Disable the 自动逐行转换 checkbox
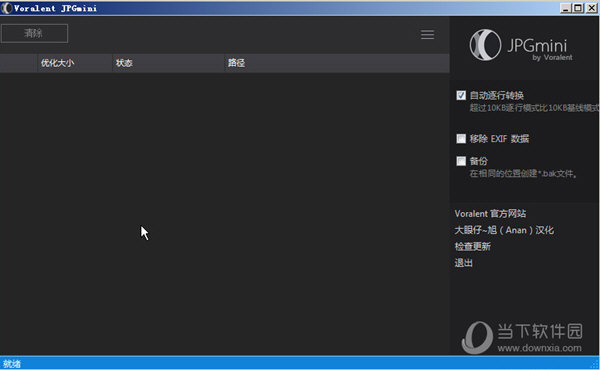The height and width of the screenshot is (370, 600). (x=461, y=95)
